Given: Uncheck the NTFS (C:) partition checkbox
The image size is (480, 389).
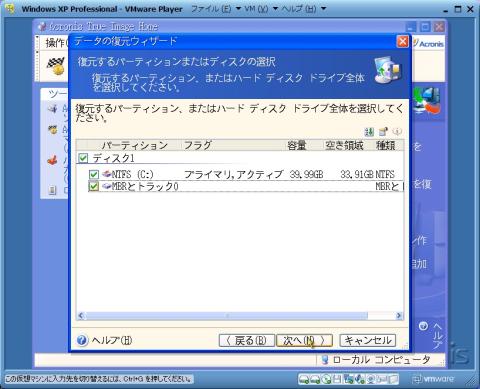Looking at the screenshot, I should (x=94, y=174).
